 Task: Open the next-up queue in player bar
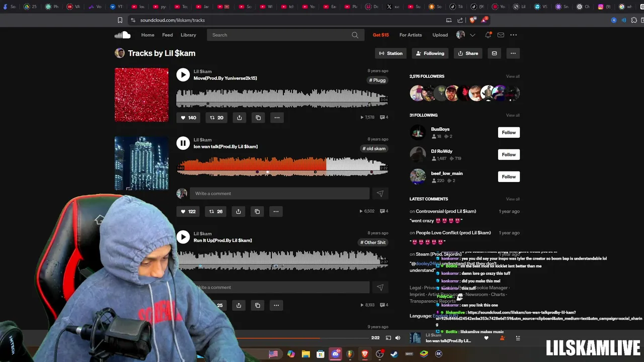click(518, 338)
